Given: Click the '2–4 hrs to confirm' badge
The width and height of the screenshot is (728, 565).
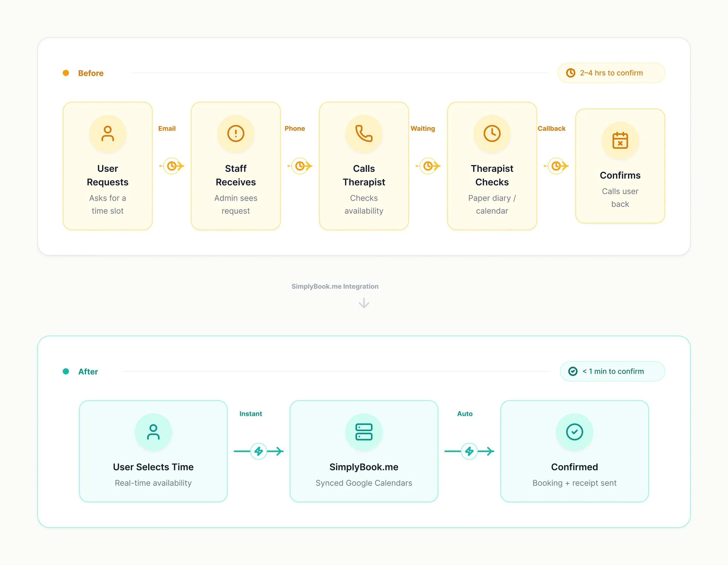Looking at the screenshot, I should pyautogui.click(x=611, y=73).
